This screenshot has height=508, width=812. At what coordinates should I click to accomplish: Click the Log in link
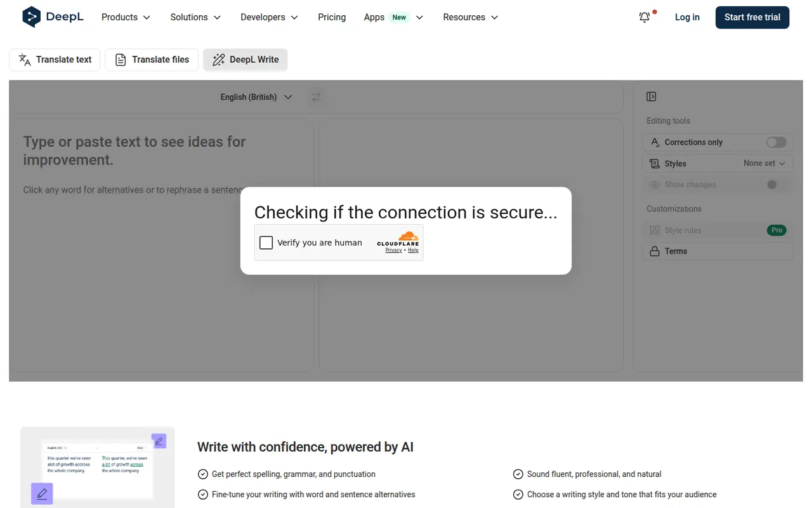click(687, 17)
